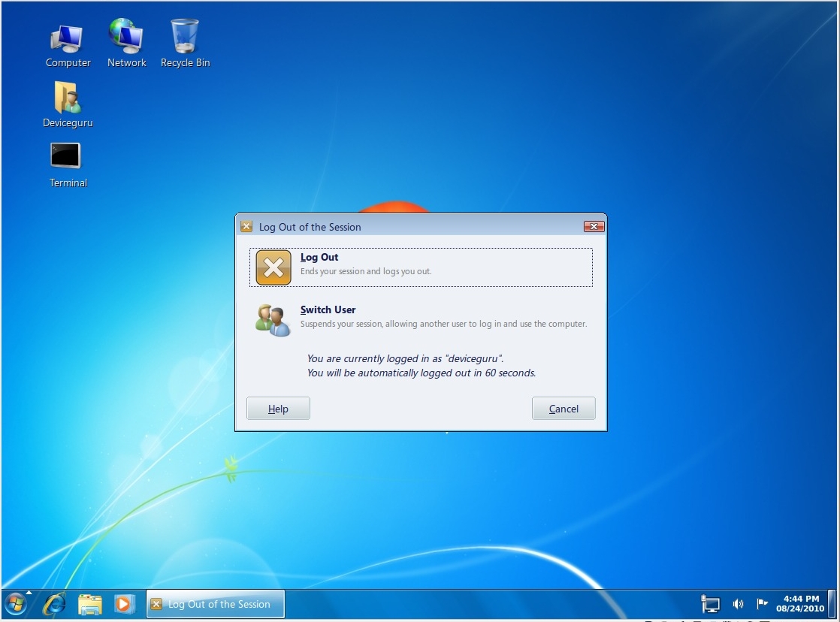The width and height of the screenshot is (840, 622).
Task: Launch the media player taskbar icon
Action: (x=123, y=604)
